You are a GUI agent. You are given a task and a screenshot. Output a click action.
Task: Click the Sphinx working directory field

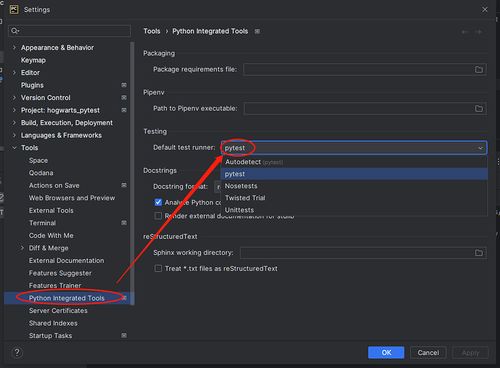pyautogui.click(x=363, y=253)
